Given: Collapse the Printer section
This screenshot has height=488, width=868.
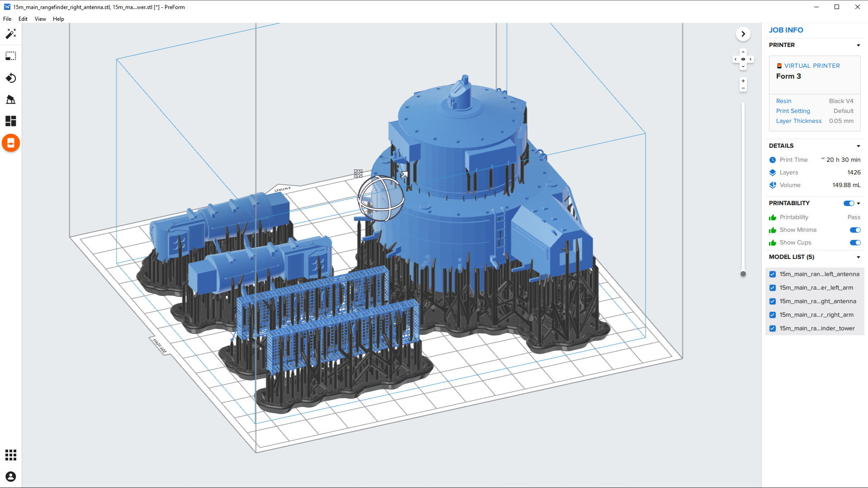Looking at the screenshot, I should pos(858,45).
